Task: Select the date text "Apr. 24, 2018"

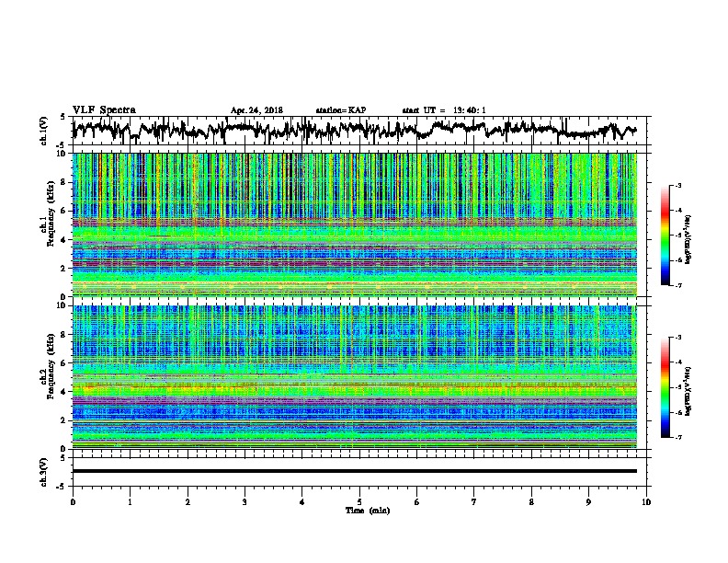Action: pos(256,110)
